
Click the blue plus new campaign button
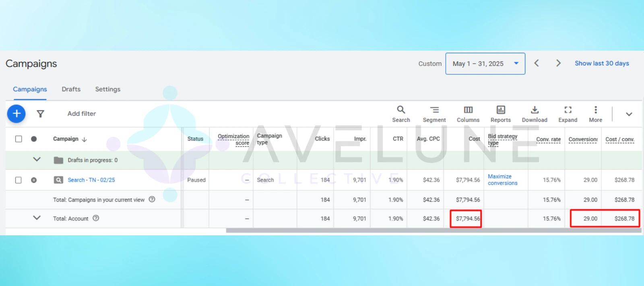tap(17, 114)
